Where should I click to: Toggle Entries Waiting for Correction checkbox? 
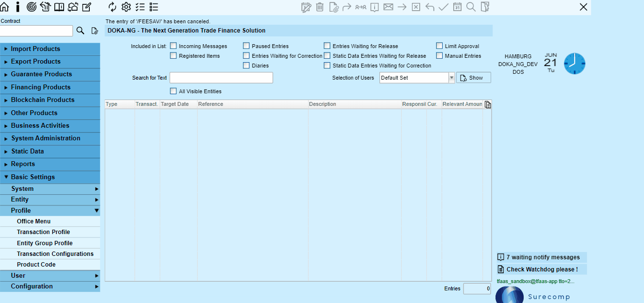pyautogui.click(x=247, y=55)
